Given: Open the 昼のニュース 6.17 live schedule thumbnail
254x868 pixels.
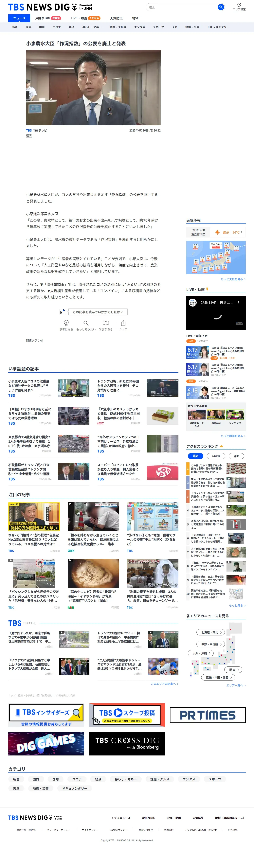Looking at the screenshot, I should pos(197,352).
